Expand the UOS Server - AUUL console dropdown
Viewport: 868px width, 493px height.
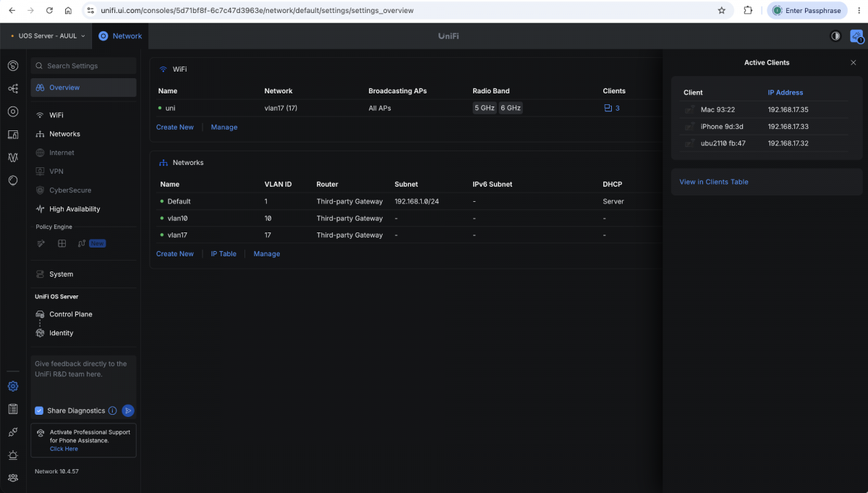[47, 35]
